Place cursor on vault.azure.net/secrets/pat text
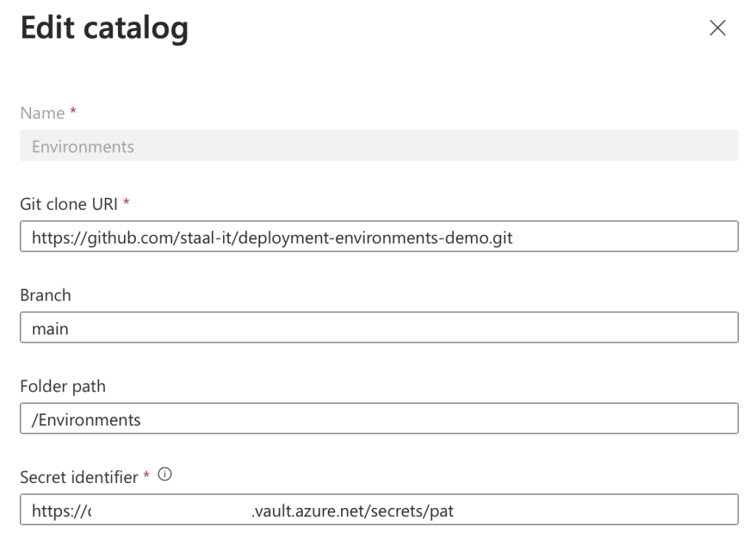 click(x=354, y=511)
